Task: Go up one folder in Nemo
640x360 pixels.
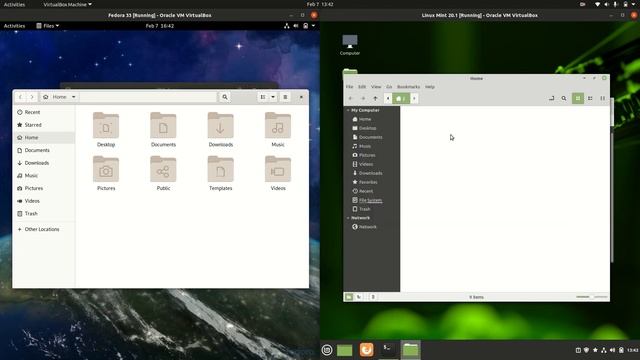Action: click(x=376, y=98)
